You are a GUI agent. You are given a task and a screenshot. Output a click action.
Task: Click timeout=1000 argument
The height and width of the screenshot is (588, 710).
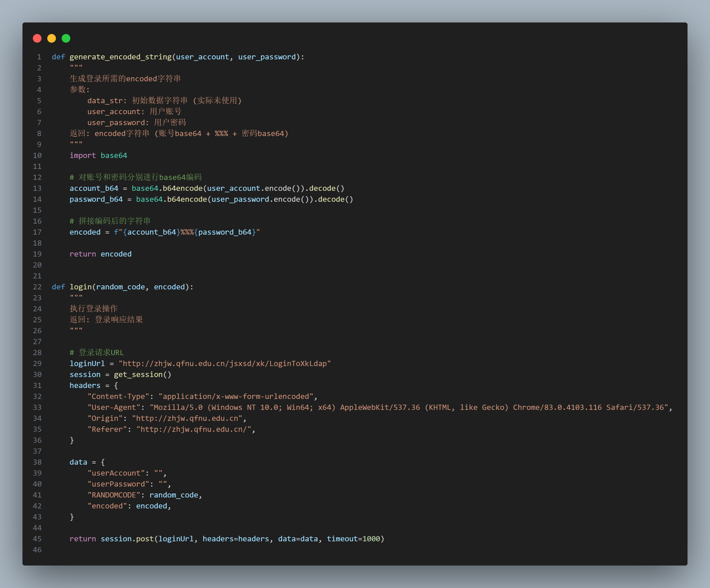coord(353,539)
